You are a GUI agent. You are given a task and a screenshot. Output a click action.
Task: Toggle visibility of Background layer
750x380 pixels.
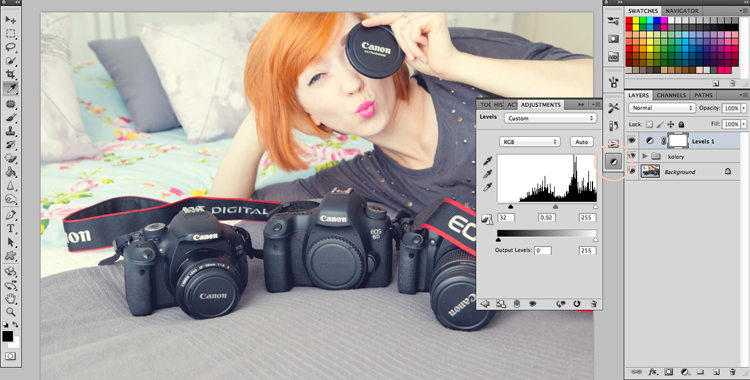(632, 171)
